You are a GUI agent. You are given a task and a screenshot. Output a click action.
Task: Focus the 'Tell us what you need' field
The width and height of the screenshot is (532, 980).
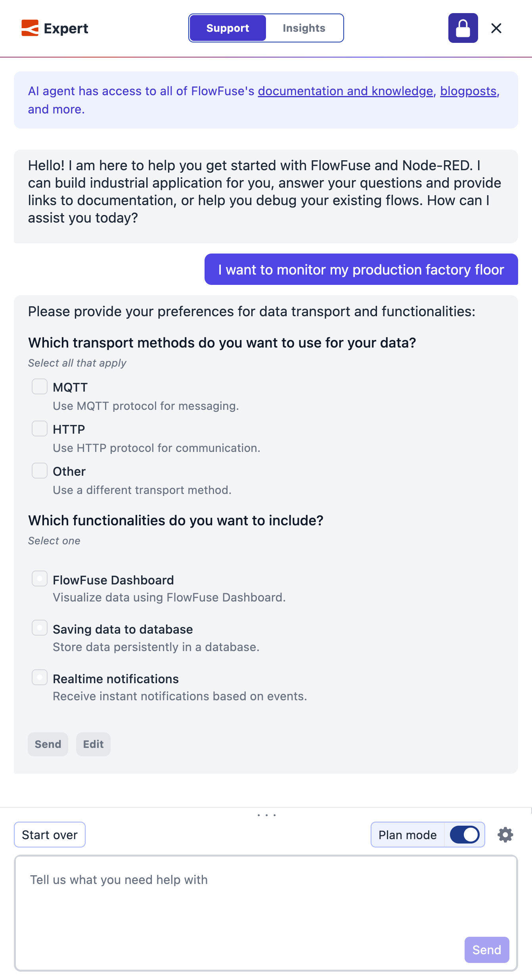(x=266, y=913)
